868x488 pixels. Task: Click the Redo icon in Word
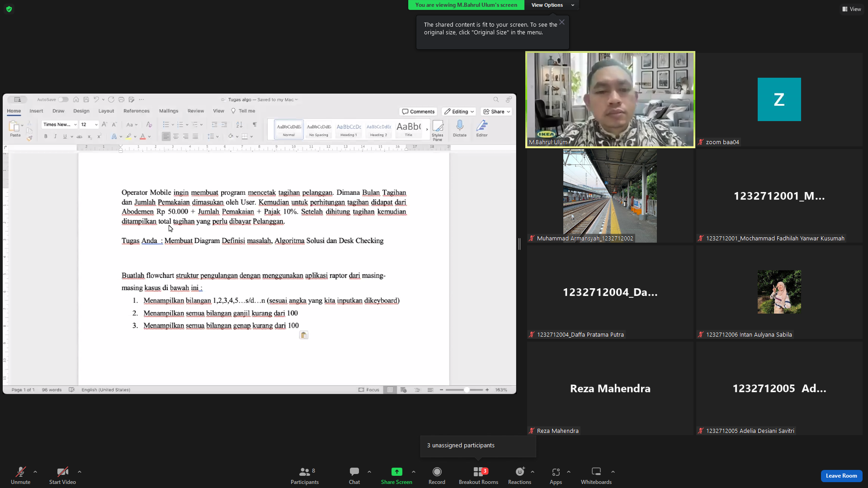click(111, 99)
